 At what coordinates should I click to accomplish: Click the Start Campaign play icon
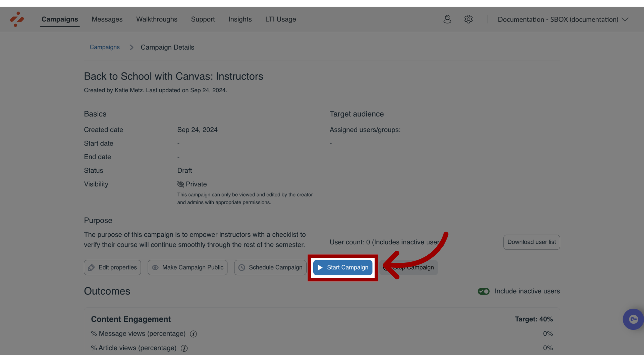pyautogui.click(x=321, y=267)
